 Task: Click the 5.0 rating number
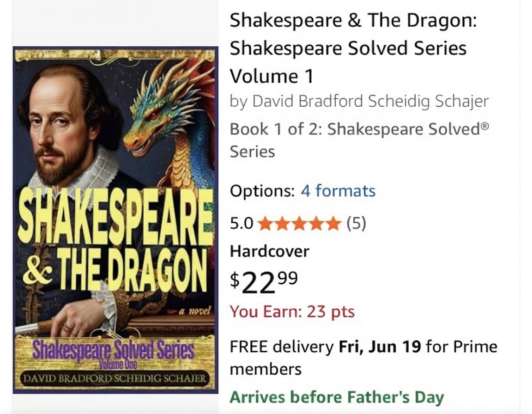tap(242, 224)
